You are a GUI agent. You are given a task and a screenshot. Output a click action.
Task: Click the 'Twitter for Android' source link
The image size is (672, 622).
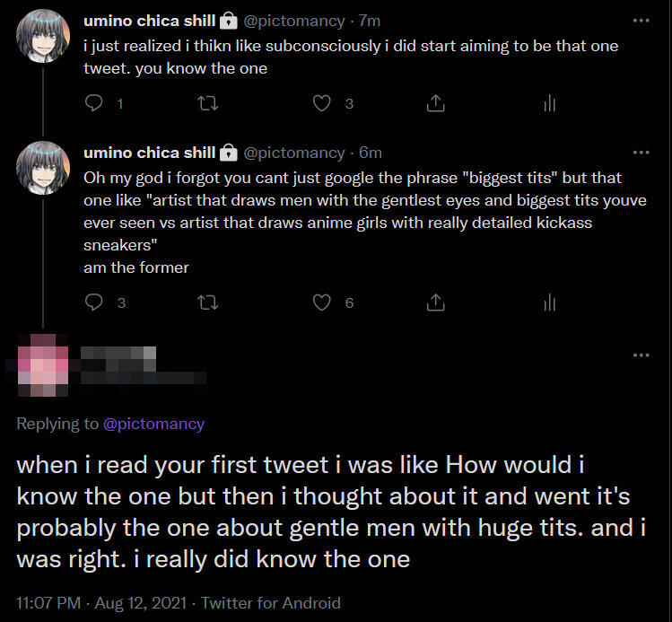click(x=271, y=603)
